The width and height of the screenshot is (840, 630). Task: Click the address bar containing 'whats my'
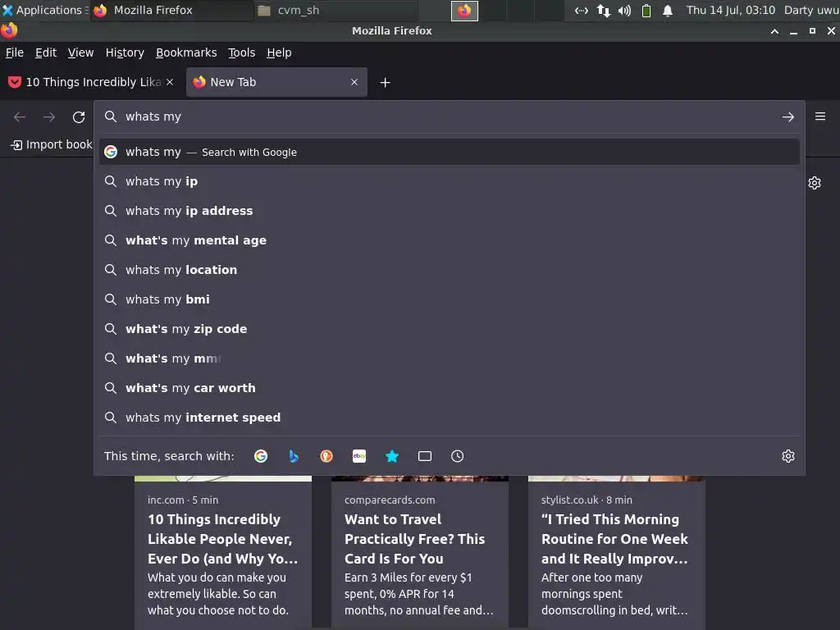tap(449, 116)
